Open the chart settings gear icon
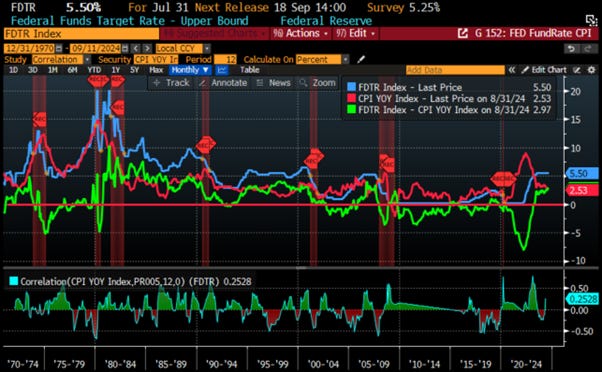602x372 pixels. [592, 70]
